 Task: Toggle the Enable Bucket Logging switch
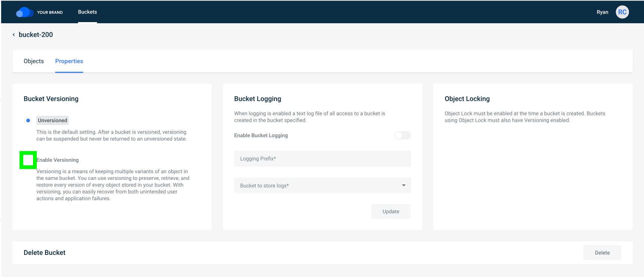(402, 135)
